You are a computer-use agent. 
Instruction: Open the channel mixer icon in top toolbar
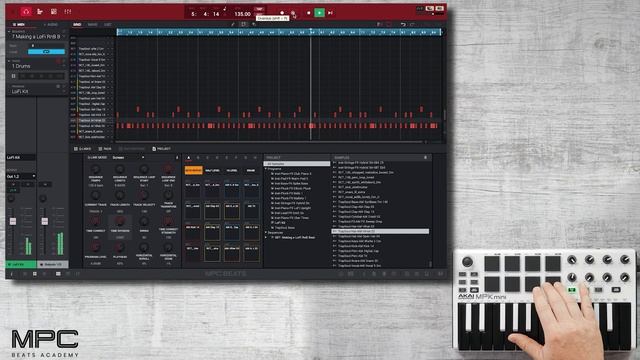pos(68,11)
